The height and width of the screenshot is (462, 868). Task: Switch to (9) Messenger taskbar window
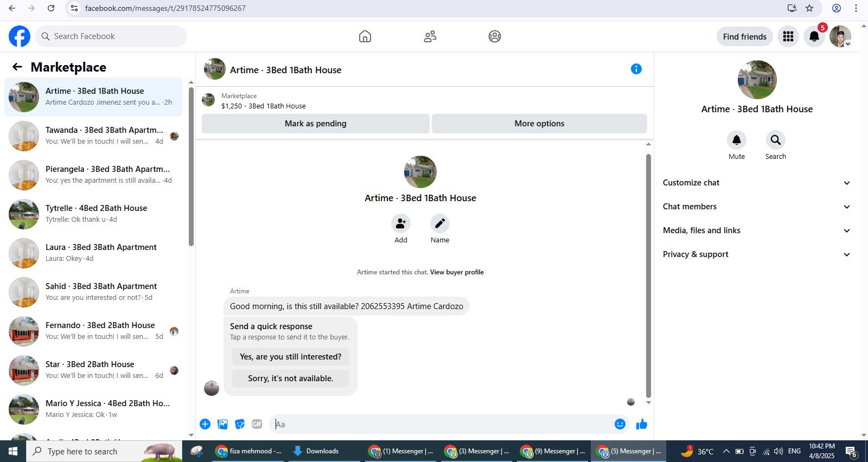point(552,451)
